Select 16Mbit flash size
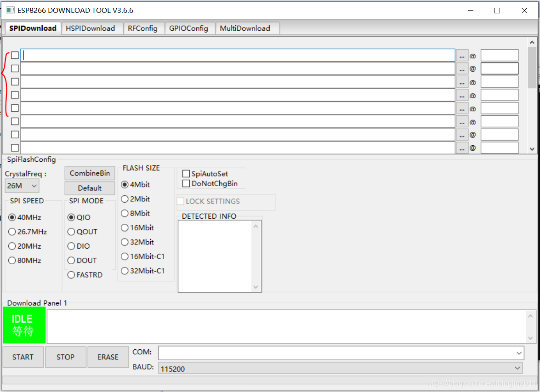The height and width of the screenshot is (392, 540). 137,227
